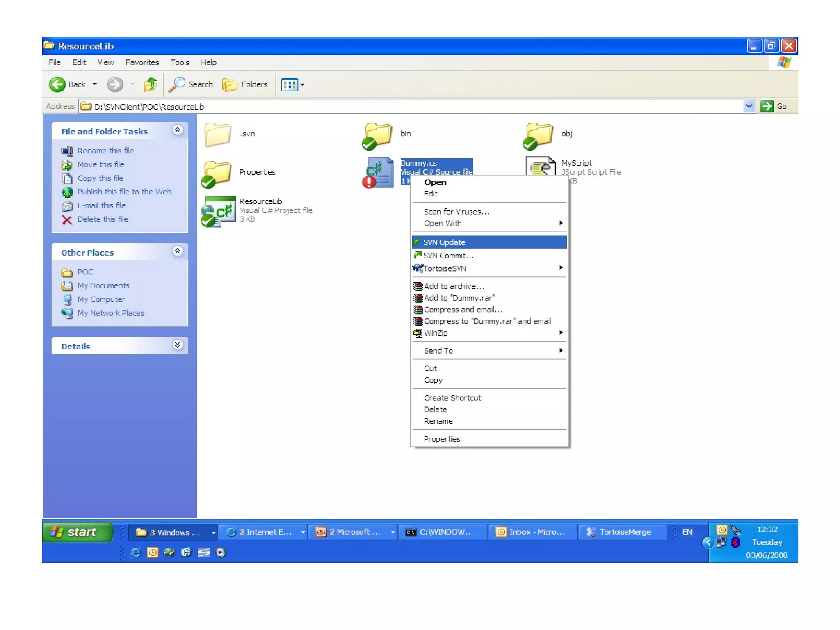Expand the Details panel
The width and height of the screenshot is (840, 630).
coord(178,345)
